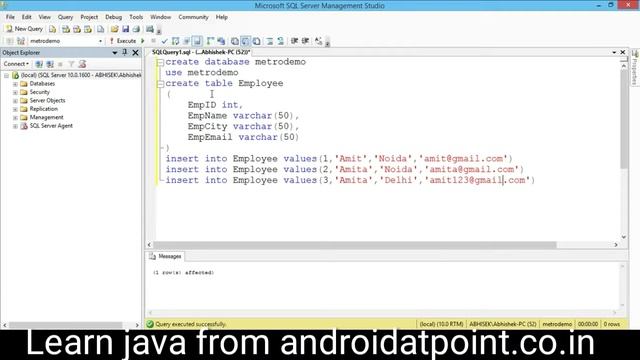Expand the Server Objects folder

point(15,101)
